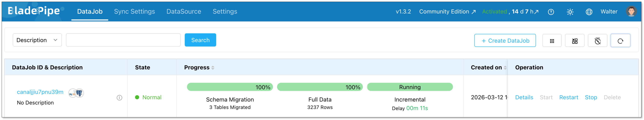Click the timer-off icon button
This screenshot has height=120, width=644.
[x=597, y=41]
